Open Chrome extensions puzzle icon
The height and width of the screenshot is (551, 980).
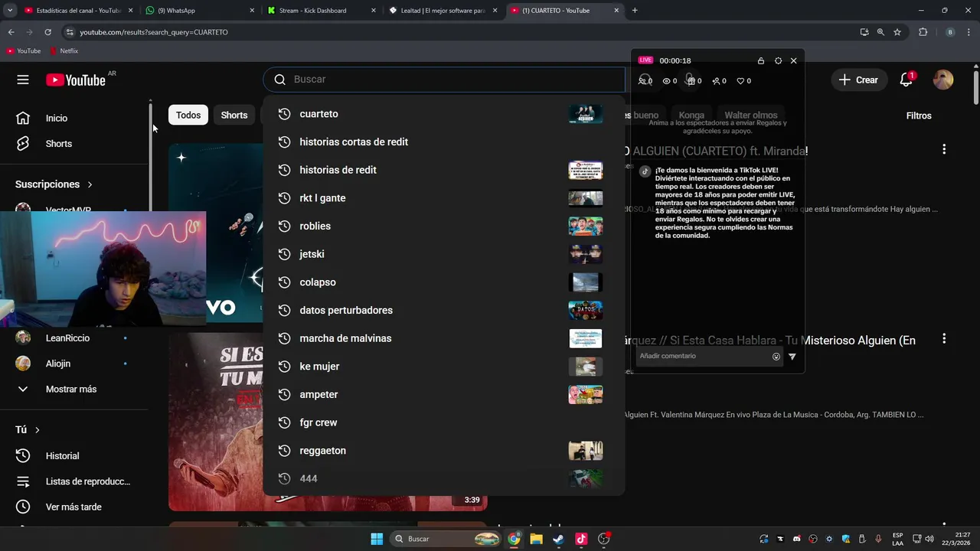(923, 32)
